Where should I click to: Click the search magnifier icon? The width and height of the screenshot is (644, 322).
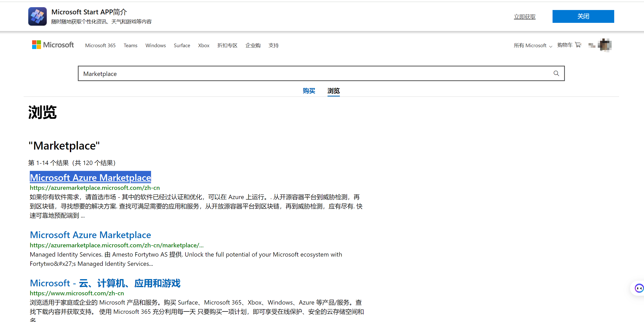(556, 74)
